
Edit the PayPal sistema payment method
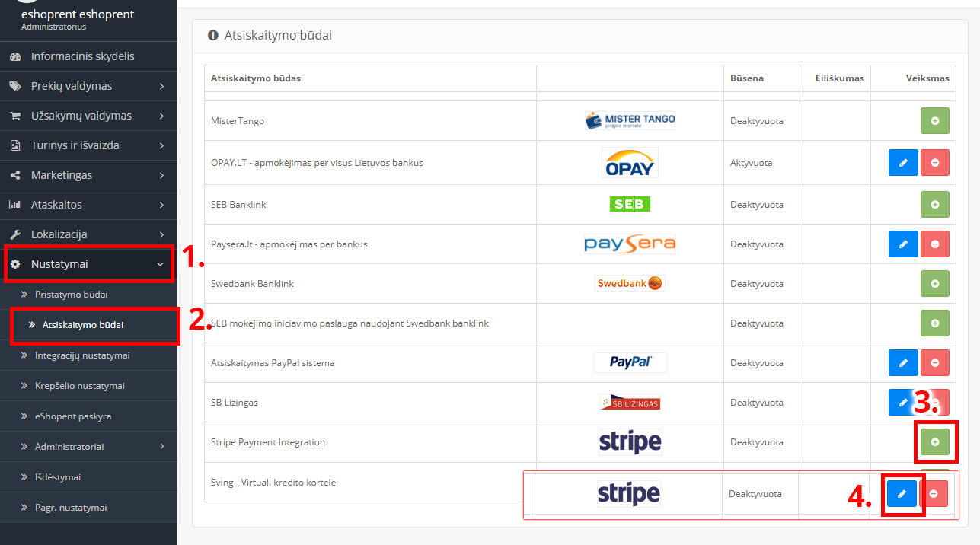point(903,362)
